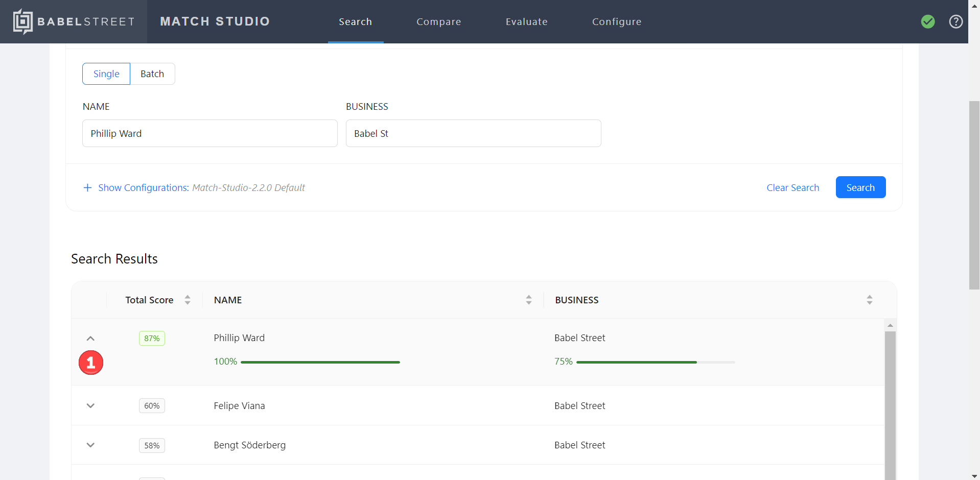Click the page scroll-down arrow
The image size is (980, 480).
(974, 476)
